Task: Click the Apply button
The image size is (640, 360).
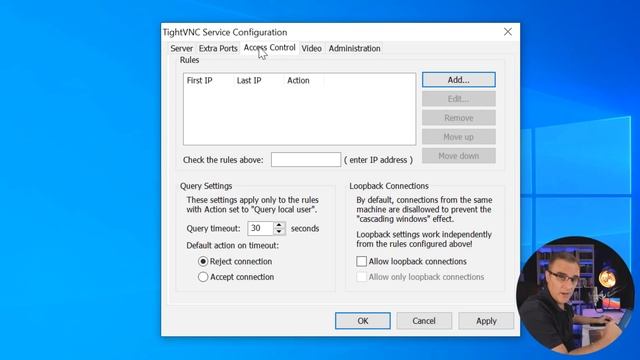Action: [x=486, y=321]
